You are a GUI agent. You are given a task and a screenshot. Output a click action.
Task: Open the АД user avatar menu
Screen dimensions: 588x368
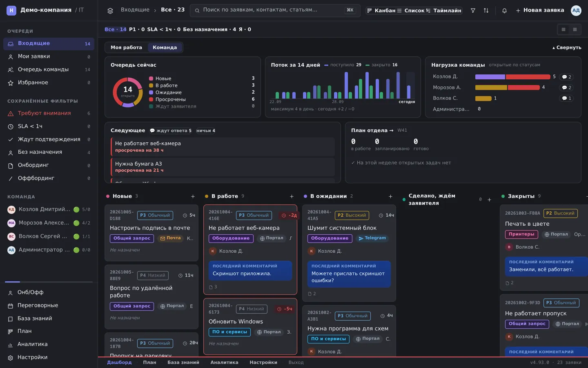(x=576, y=11)
